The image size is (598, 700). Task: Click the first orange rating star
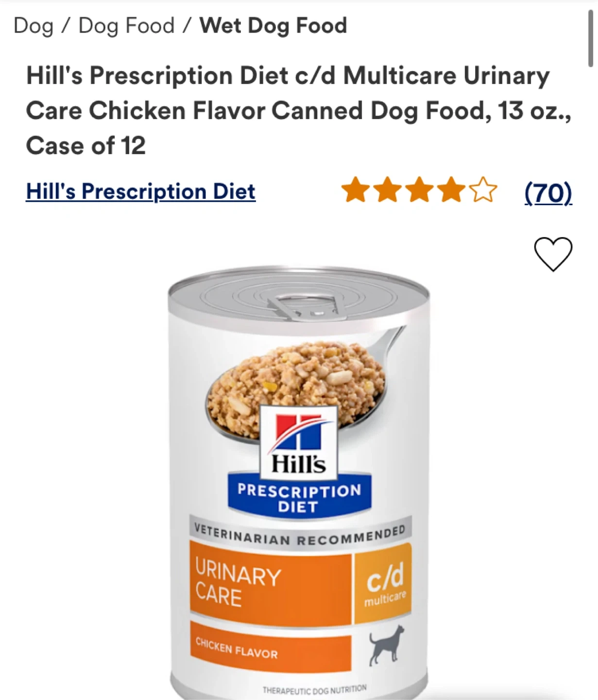click(x=356, y=191)
